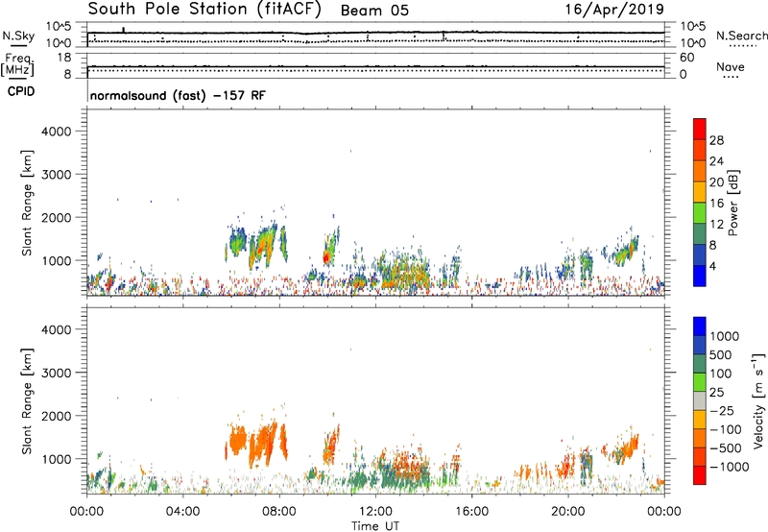Click the red high-power echo near 10:00 UT

[326, 257]
